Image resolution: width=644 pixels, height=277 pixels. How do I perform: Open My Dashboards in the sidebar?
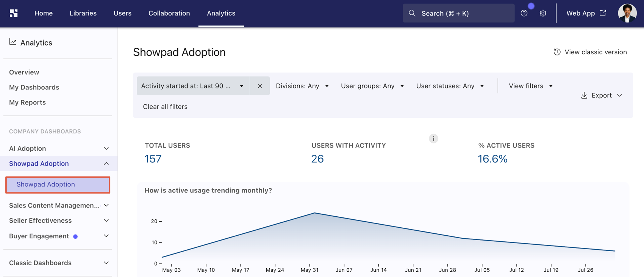point(34,87)
